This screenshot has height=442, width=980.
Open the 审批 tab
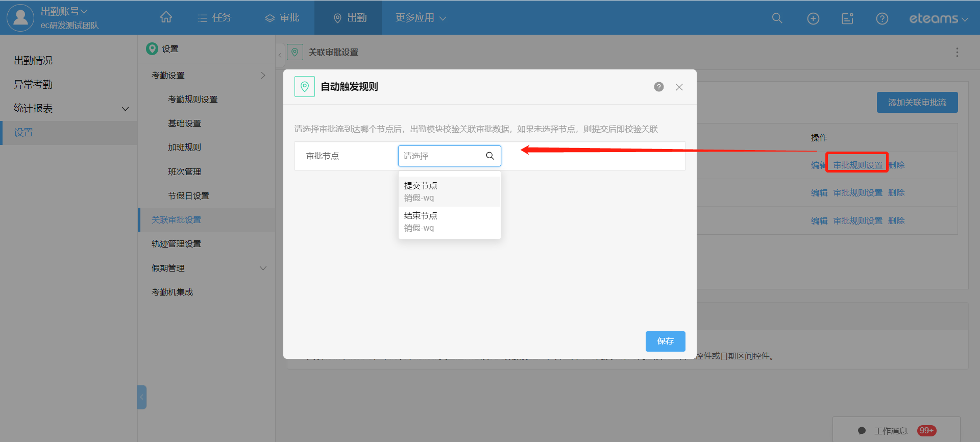282,18
